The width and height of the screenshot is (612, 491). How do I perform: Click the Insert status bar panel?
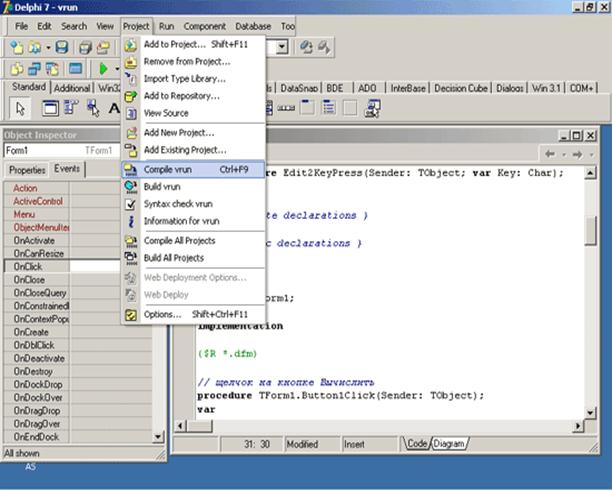[369, 444]
